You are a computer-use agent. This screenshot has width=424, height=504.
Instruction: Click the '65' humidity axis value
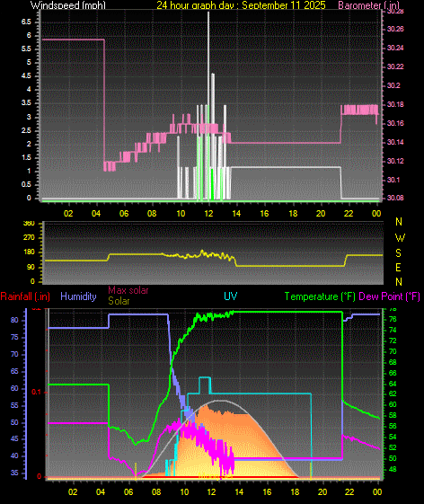pos(14,372)
